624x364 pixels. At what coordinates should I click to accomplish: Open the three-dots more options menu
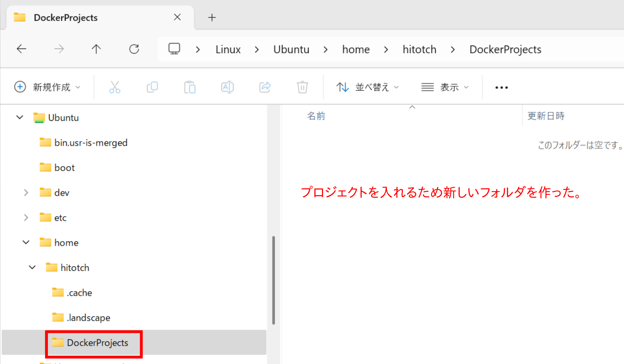[501, 88]
